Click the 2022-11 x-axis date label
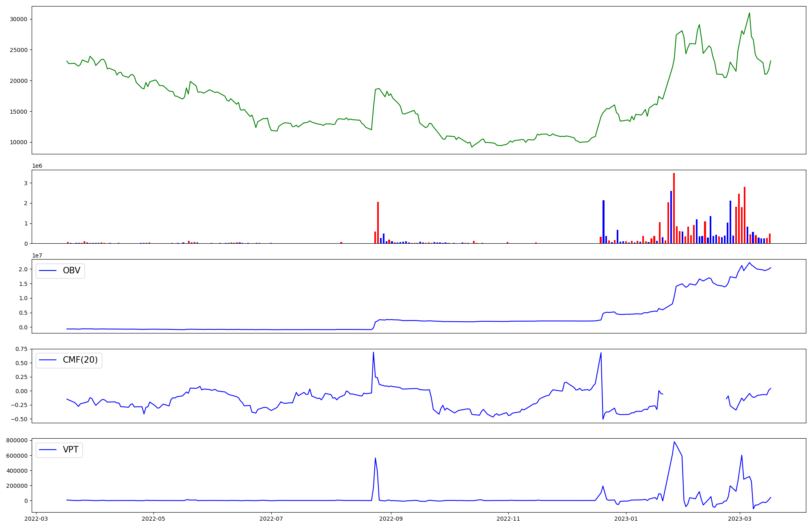The image size is (812, 528). tap(508, 518)
